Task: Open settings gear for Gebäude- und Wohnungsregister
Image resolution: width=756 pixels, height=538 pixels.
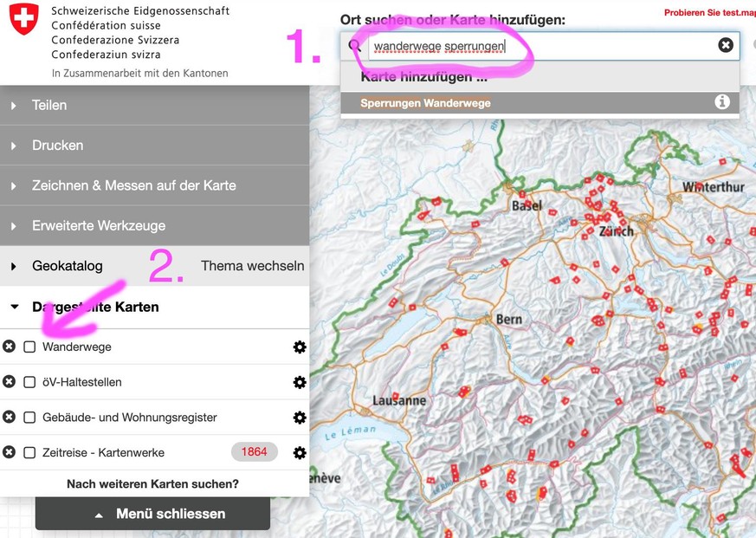Action: (x=300, y=418)
